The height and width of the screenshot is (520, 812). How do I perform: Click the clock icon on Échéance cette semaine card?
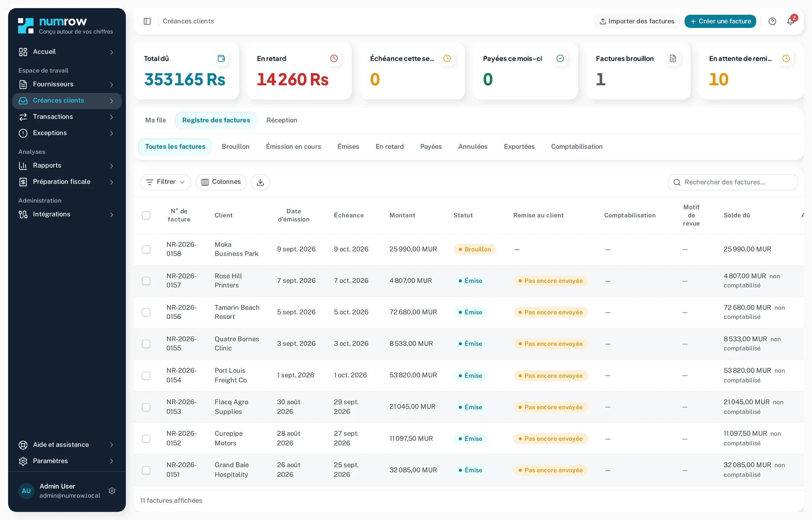pyautogui.click(x=447, y=58)
